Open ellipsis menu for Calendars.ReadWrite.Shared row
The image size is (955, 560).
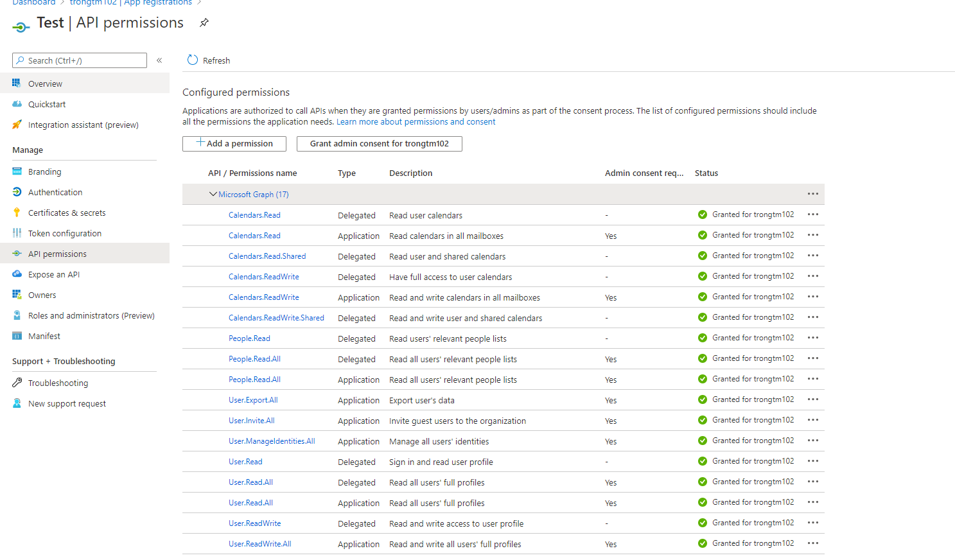pyautogui.click(x=813, y=317)
